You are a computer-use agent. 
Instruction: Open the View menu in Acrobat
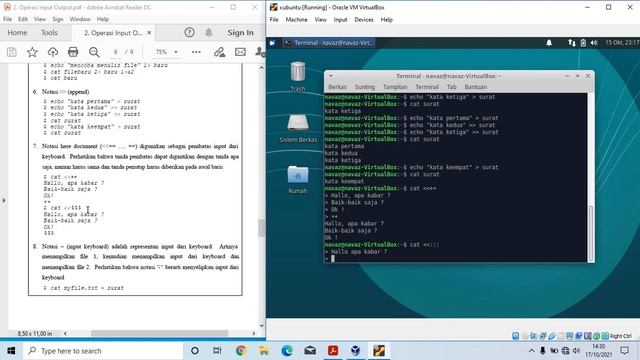(40, 19)
